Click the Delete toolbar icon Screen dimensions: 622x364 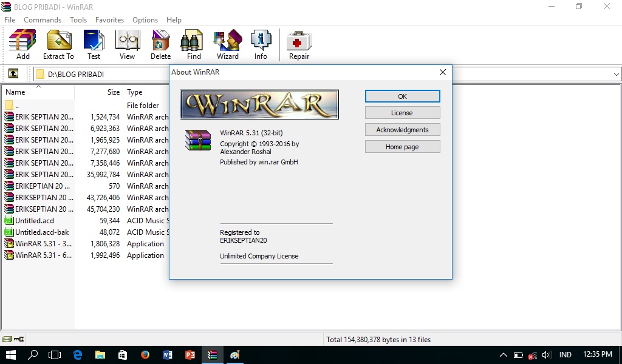[160, 44]
